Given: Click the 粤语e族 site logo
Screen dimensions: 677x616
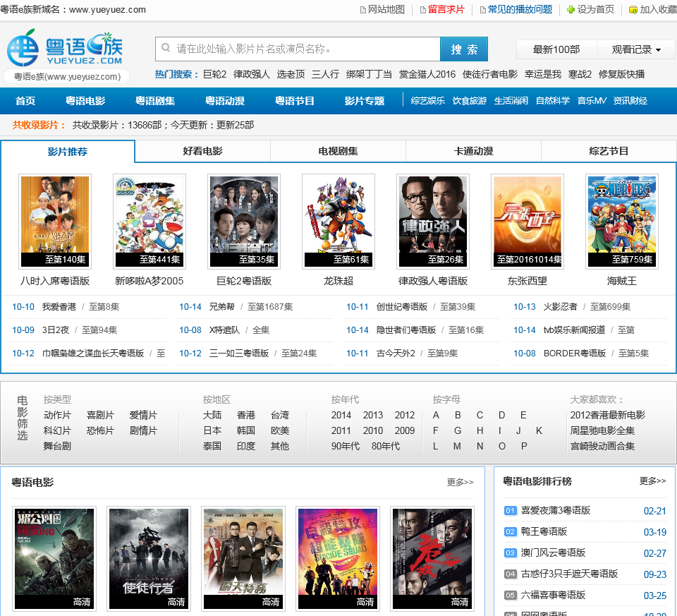Looking at the screenshot, I should point(66,48).
